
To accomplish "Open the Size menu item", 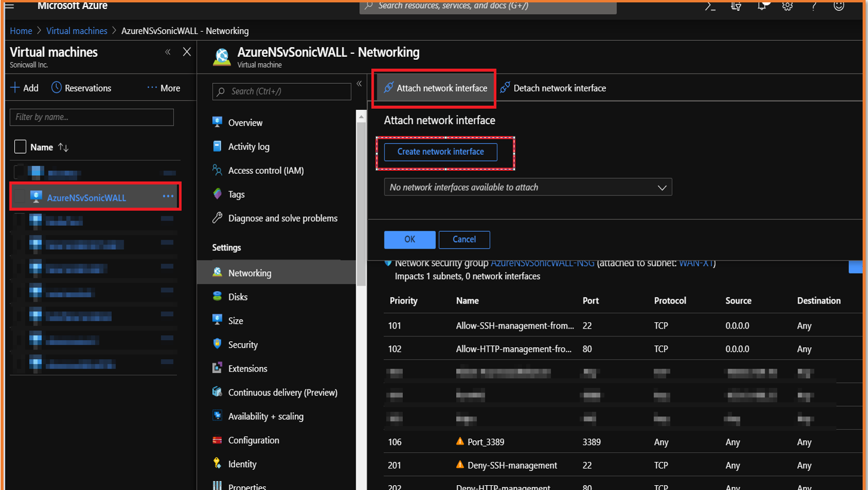I will 236,321.
